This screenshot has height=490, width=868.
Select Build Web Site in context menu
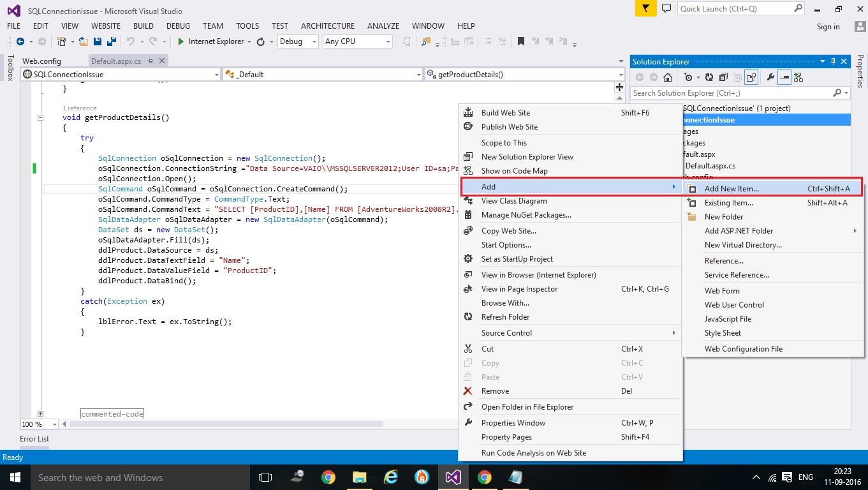570,113
